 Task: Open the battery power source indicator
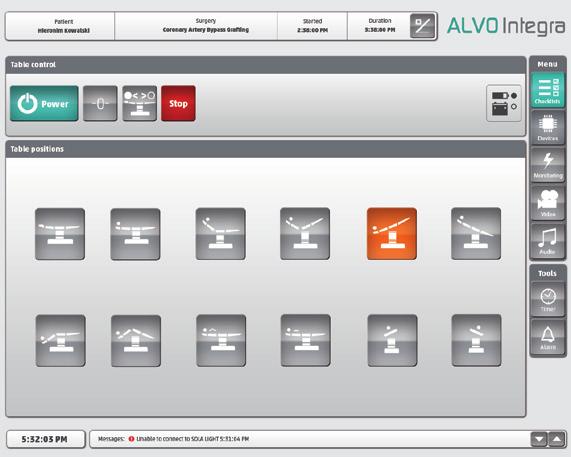tap(504, 103)
